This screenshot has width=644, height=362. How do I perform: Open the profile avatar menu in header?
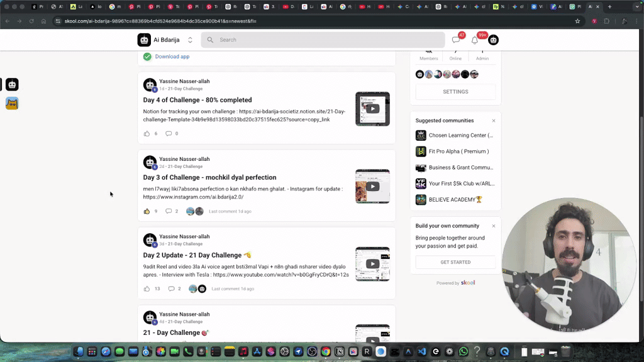[493, 40]
